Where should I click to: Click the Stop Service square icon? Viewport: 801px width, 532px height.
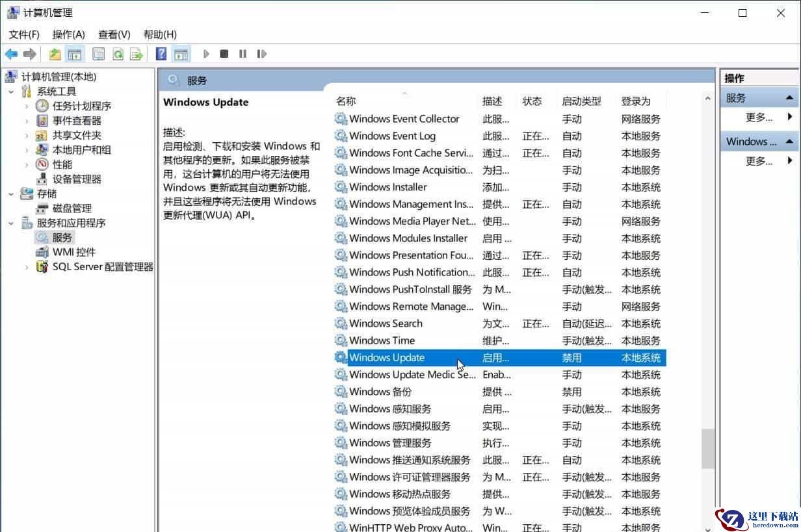[x=224, y=54]
